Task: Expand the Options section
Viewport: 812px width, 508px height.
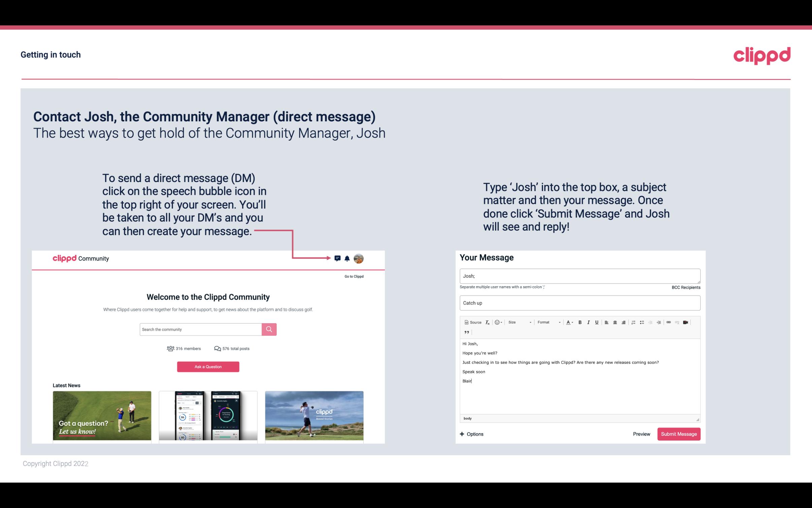Action: (471, 434)
